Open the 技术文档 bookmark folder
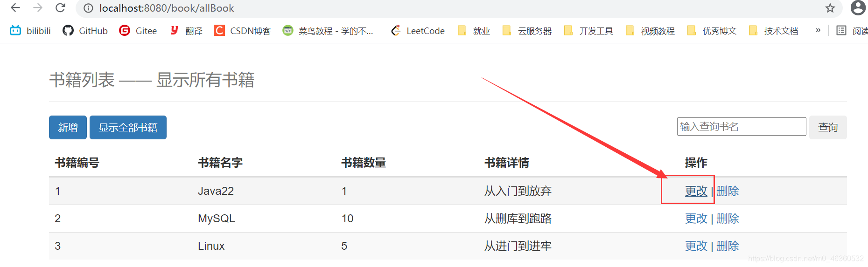The height and width of the screenshot is (267, 868). (x=773, y=31)
